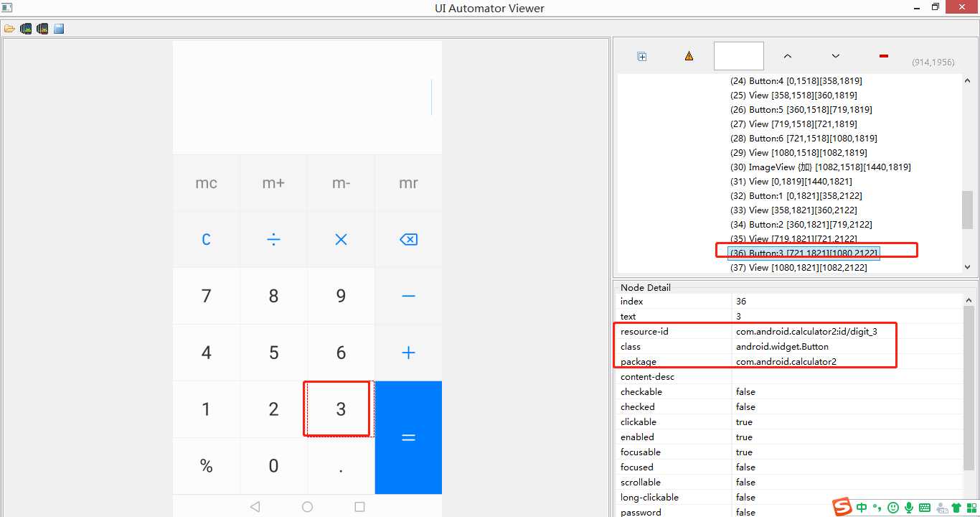
Task: Go to previous search result with up chevron
Action: 787,56
